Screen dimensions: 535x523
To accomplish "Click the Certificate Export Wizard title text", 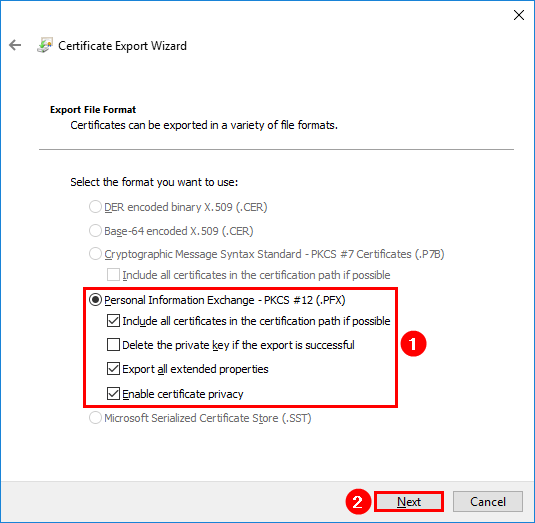I will point(122,46).
